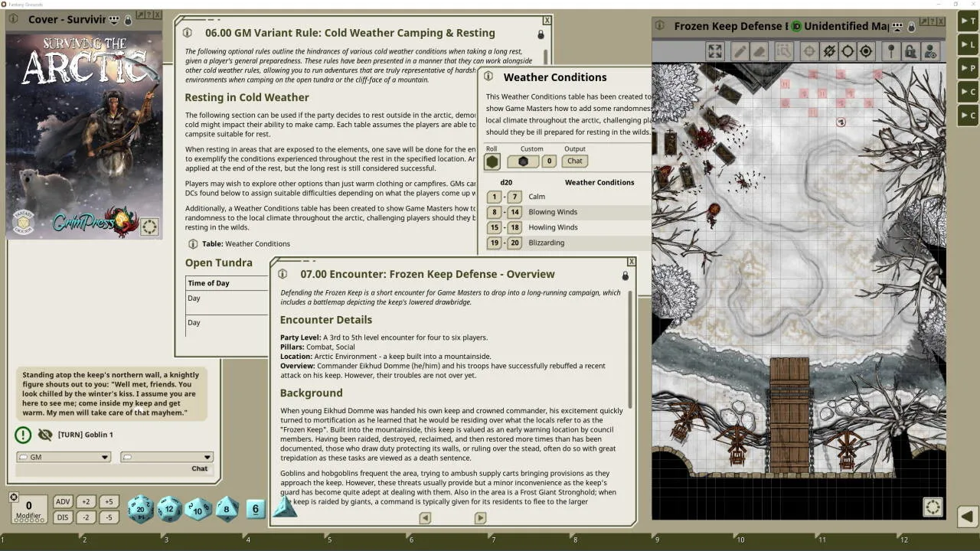Click the Chat output button in Weather Conditions
980x551 pixels.
click(575, 161)
